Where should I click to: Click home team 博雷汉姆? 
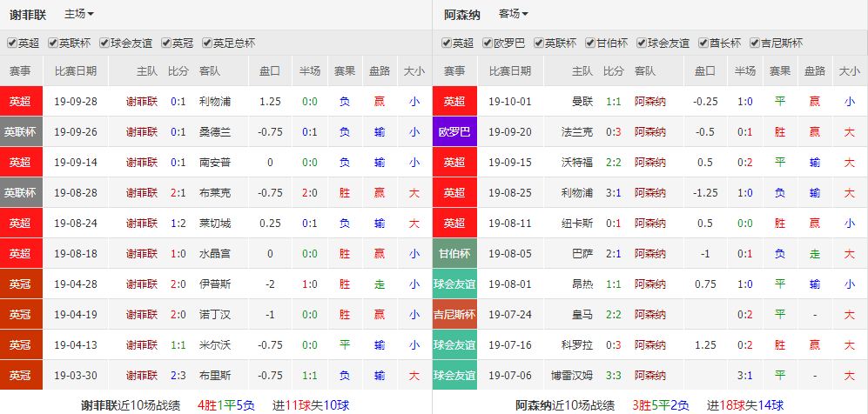click(572, 376)
